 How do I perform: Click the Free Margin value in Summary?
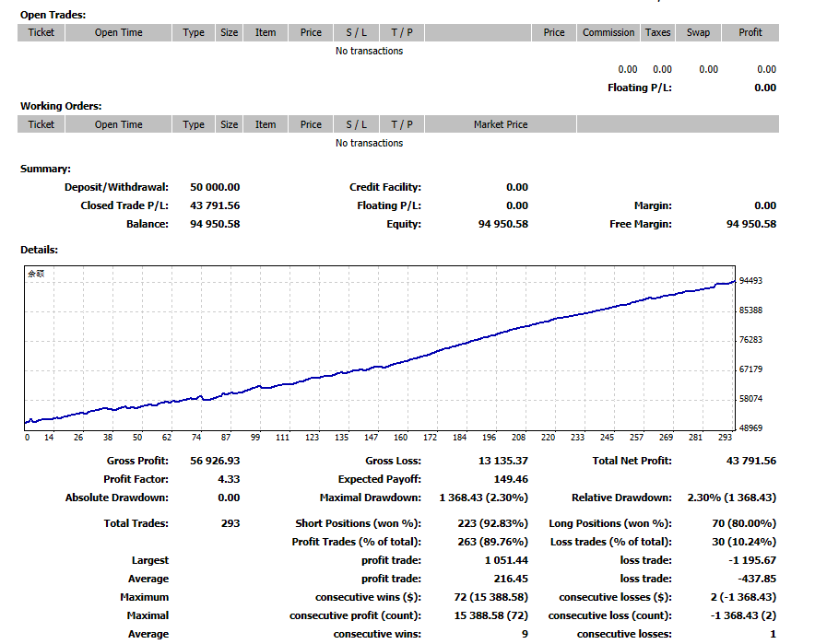pos(750,224)
